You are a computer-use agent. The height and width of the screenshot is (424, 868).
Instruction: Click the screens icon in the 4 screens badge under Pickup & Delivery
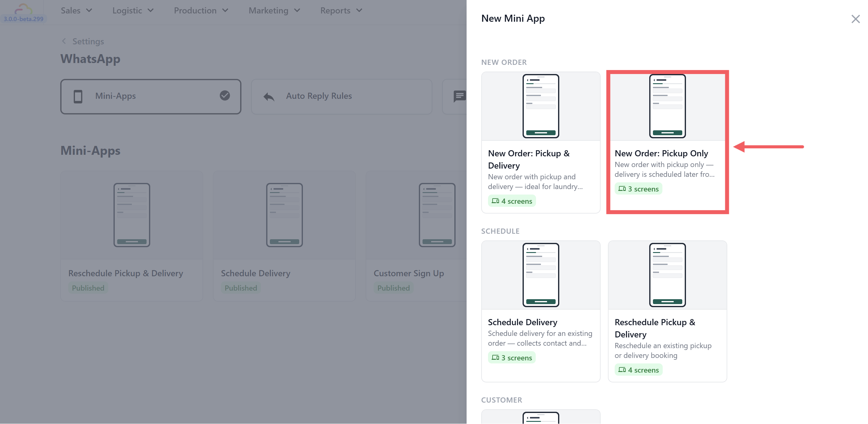(x=495, y=201)
